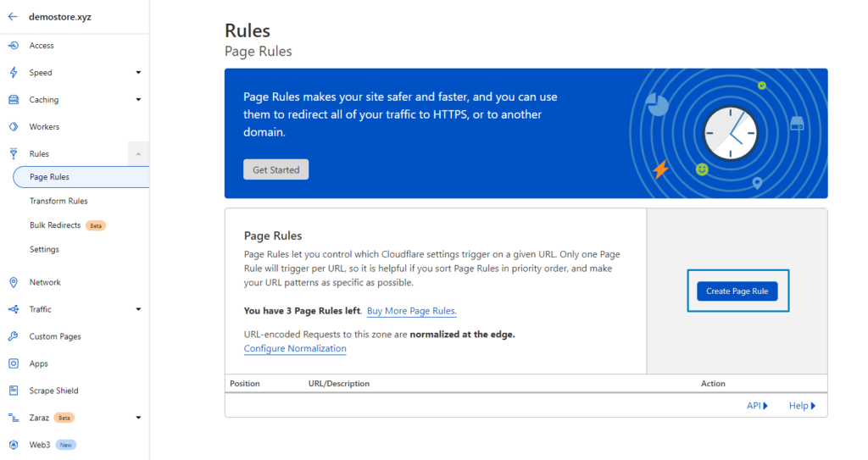The width and height of the screenshot is (868, 460).
Task: Click the Workers diamond icon
Action: [x=14, y=127]
